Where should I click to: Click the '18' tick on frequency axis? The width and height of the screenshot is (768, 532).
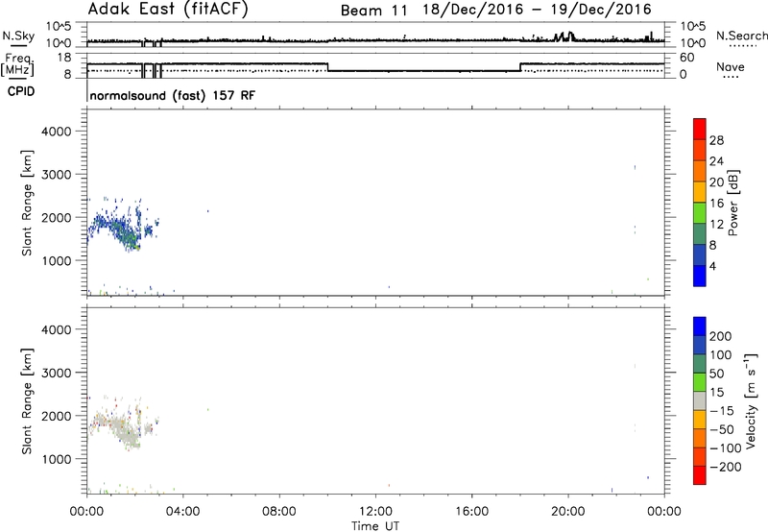[x=64, y=58]
